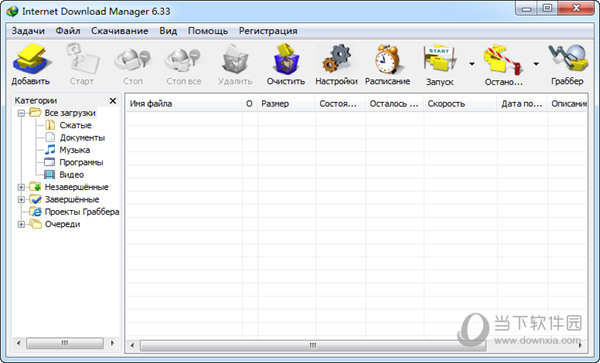Open the Вид menu
The width and height of the screenshot is (600, 363).
pyautogui.click(x=168, y=31)
